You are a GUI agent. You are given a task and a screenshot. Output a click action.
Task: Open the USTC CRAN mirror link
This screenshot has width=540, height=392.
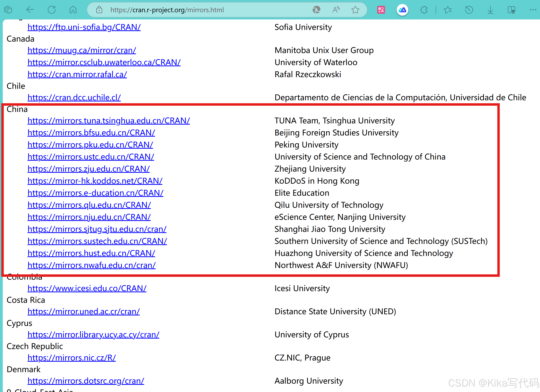(91, 157)
